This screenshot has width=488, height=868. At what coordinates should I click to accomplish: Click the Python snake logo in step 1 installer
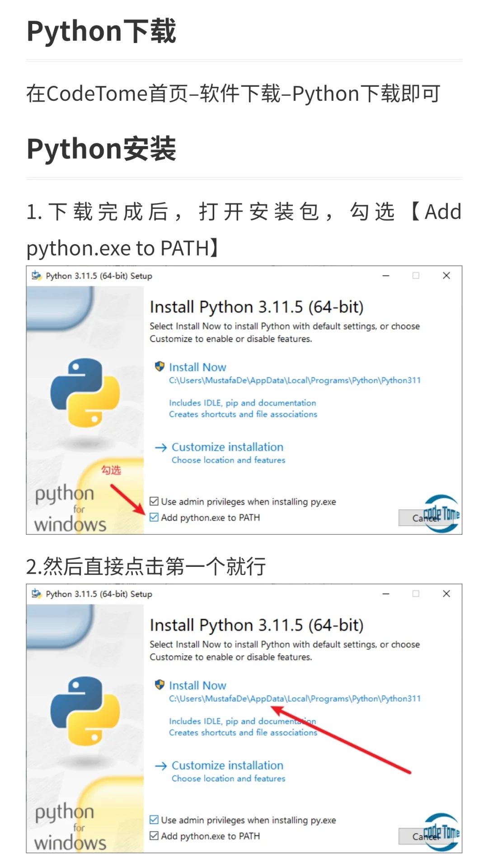pyautogui.click(x=85, y=392)
